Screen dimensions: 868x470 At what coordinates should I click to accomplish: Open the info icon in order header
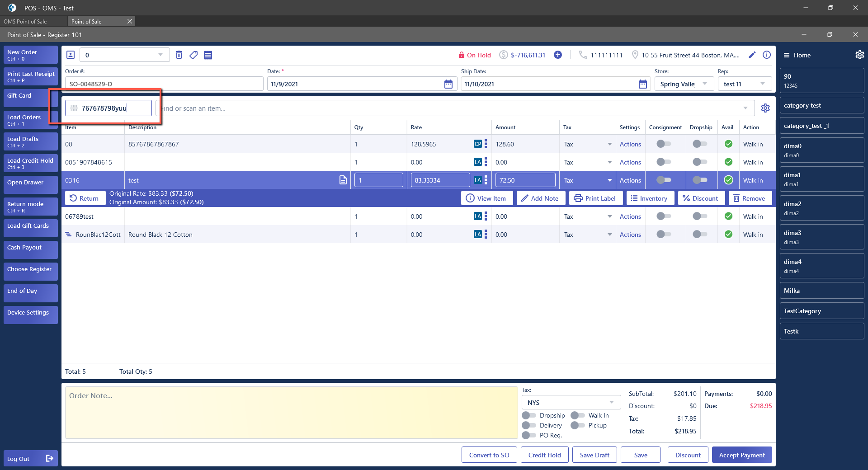point(767,55)
